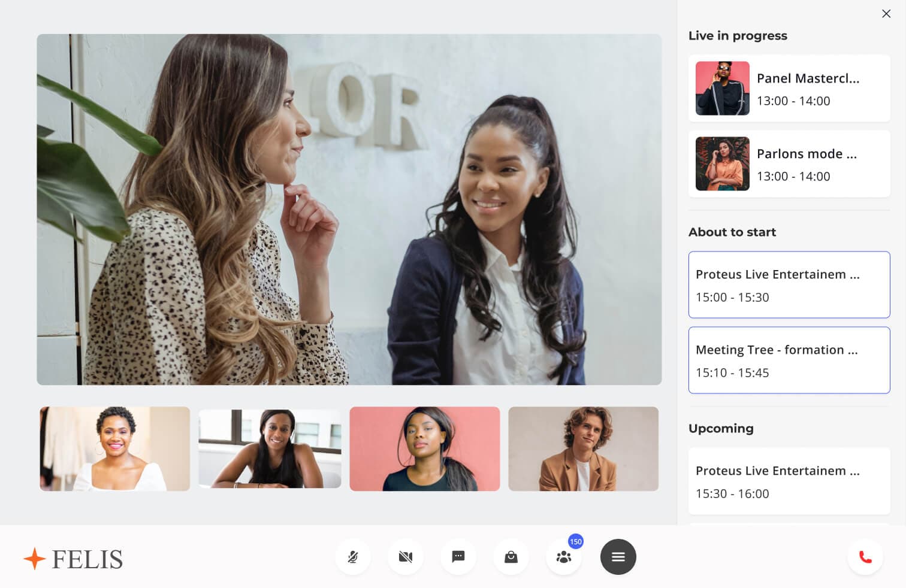Viewport: 906px width, 588px height.
Task: Show participants list with 150 badge
Action: pyautogui.click(x=564, y=557)
